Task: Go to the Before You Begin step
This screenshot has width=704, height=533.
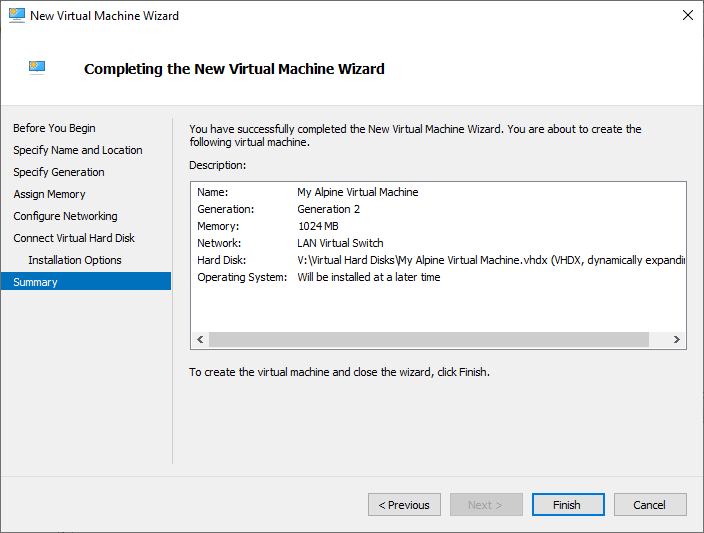Action: click(x=54, y=128)
